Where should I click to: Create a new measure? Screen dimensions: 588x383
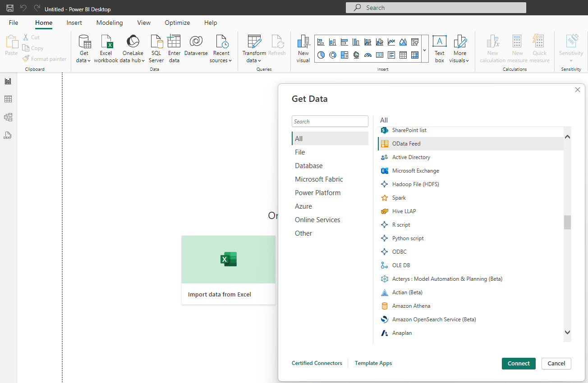517,48
